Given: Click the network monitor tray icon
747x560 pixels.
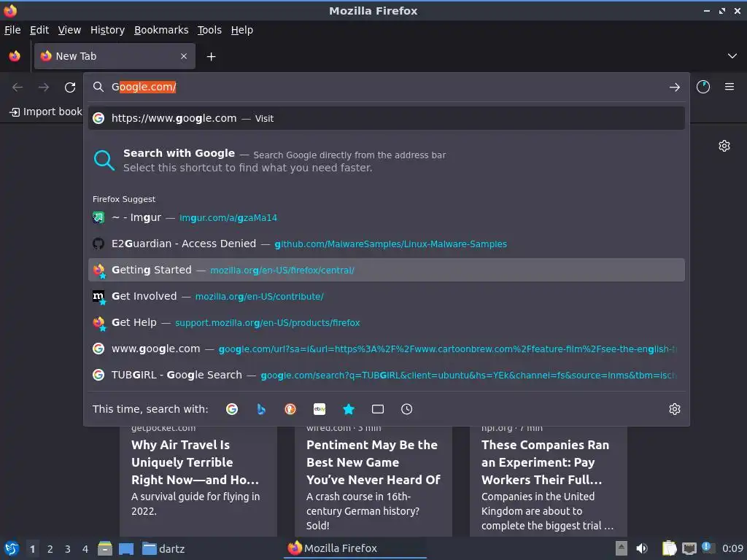Looking at the screenshot, I should click(x=689, y=548).
